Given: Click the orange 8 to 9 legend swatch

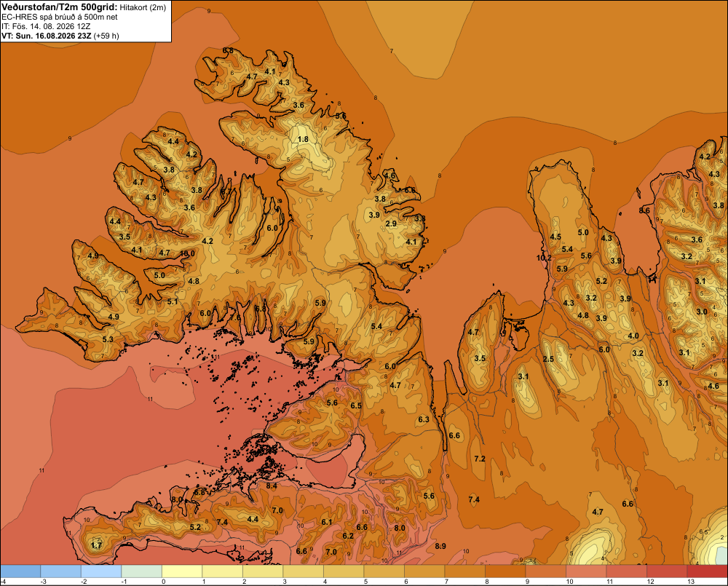Looking at the screenshot, I should coord(505,571).
